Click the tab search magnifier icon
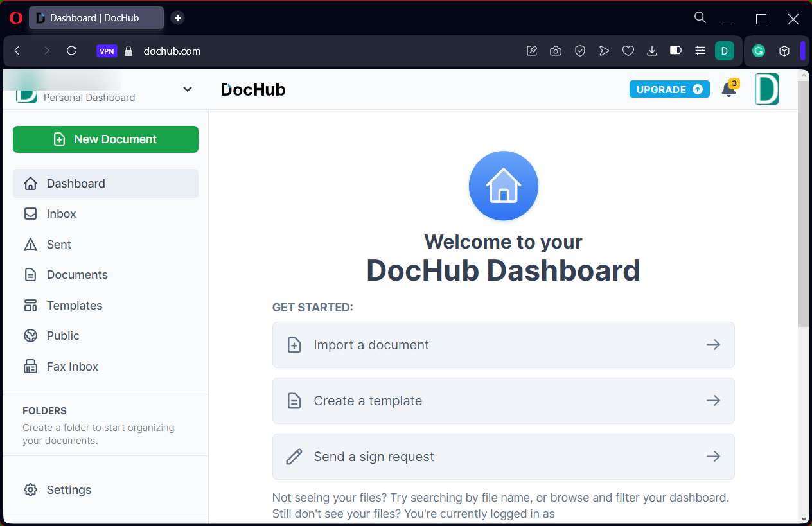Image resolution: width=812 pixels, height=526 pixels. tap(700, 17)
